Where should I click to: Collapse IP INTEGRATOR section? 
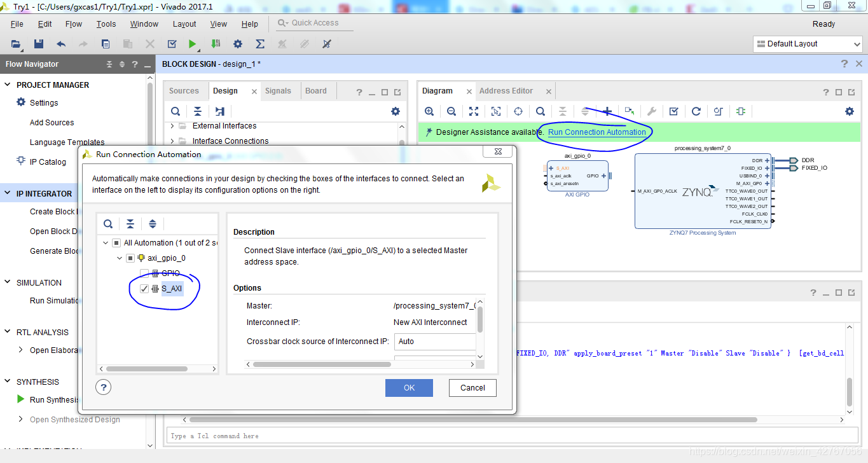8,193
